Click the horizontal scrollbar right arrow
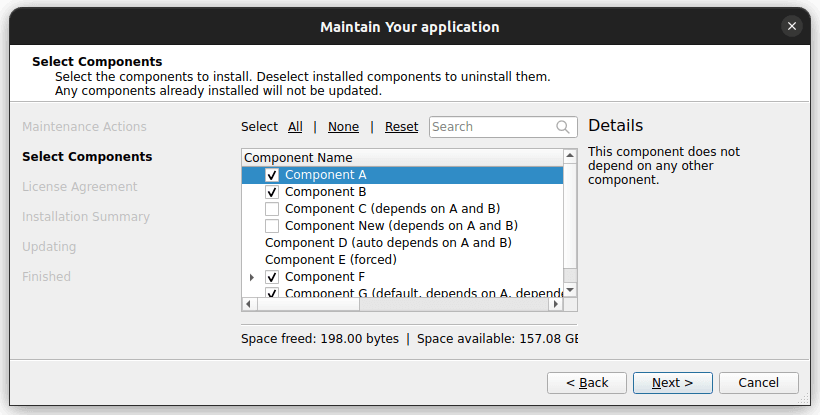The image size is (820, 415). [x=556, y=304]
